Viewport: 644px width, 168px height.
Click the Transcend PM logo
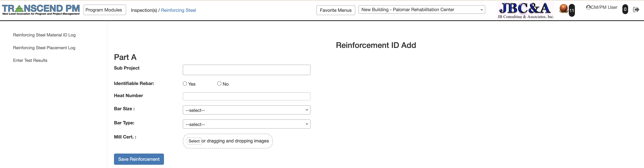tap(41, 10)
